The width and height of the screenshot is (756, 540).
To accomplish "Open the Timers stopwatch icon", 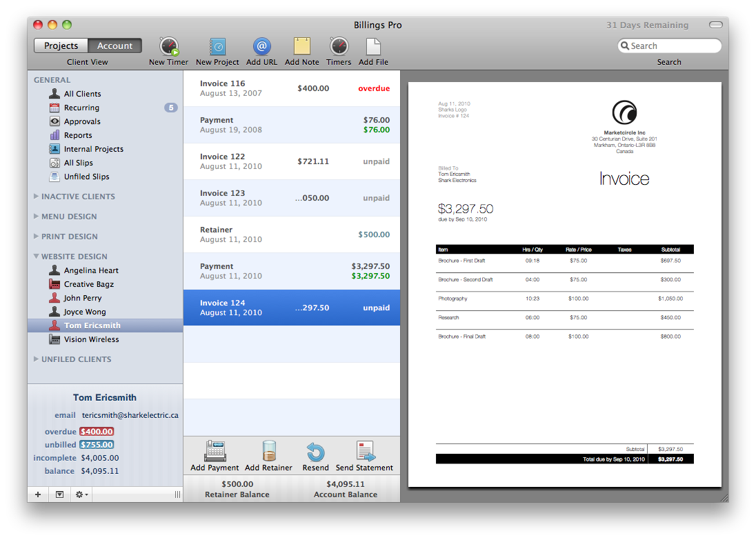I will (339, 46).
